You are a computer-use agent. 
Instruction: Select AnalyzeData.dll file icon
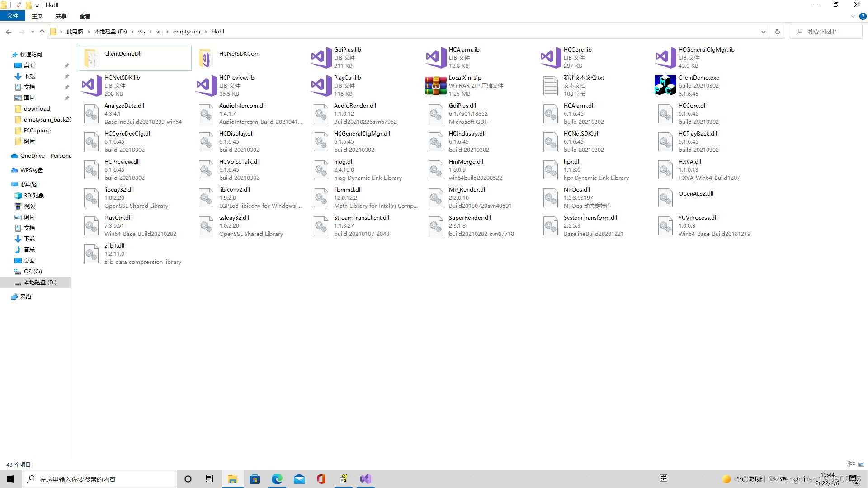click(91, 114)
